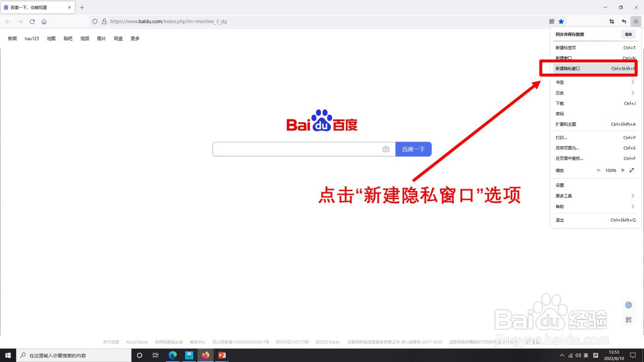Screen dimensions: 644x362
Task: Click the QR code icon at page right
Action: [x=629, y=320]
